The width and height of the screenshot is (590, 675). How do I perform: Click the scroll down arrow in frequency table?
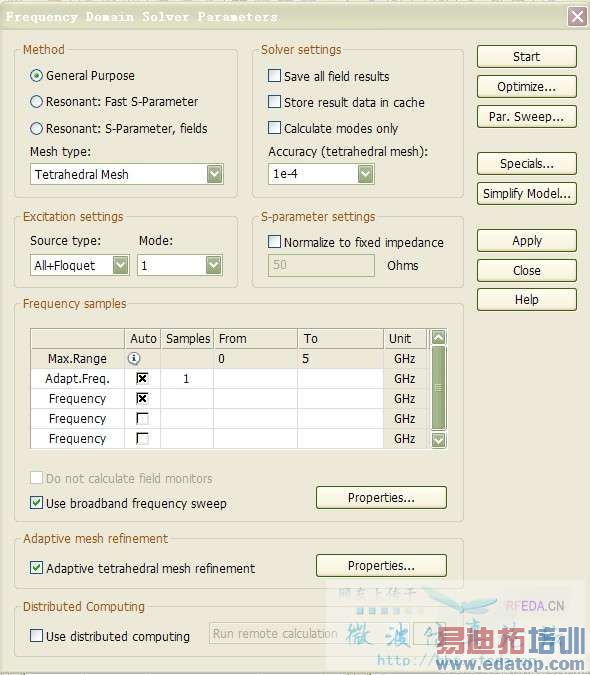[438, 440]
